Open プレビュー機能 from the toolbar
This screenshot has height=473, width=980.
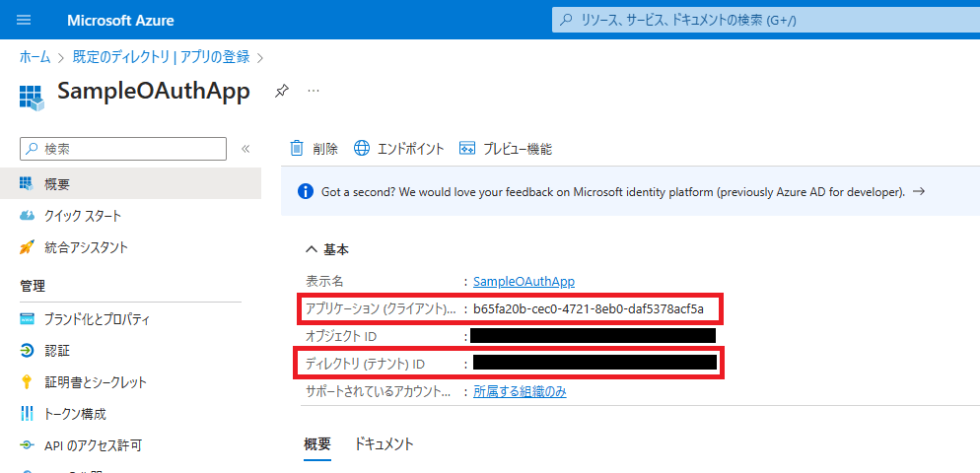coord(506,149)
